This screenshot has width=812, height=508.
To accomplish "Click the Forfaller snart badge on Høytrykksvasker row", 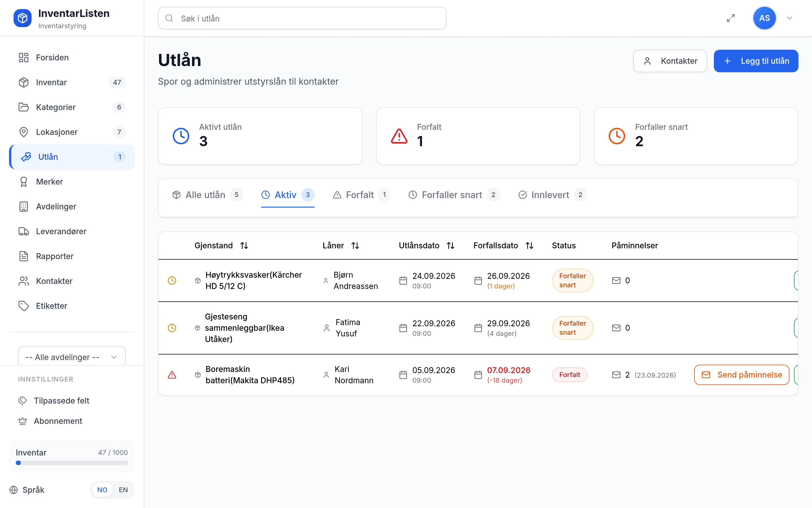I will pyautogui.click(x=572, y=281).
